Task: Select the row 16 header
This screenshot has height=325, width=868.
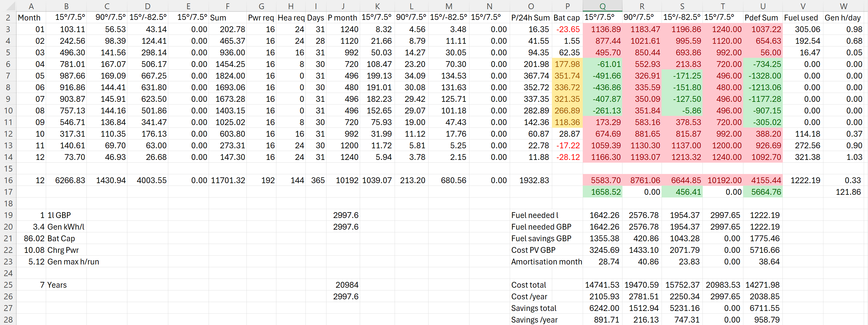Action: [8, 180]
